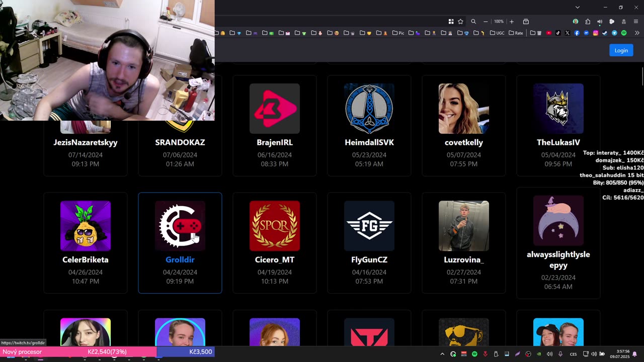Open the Pic bookmarks folder
Viewport: 644px width, 362px height.
coord(398,33)
